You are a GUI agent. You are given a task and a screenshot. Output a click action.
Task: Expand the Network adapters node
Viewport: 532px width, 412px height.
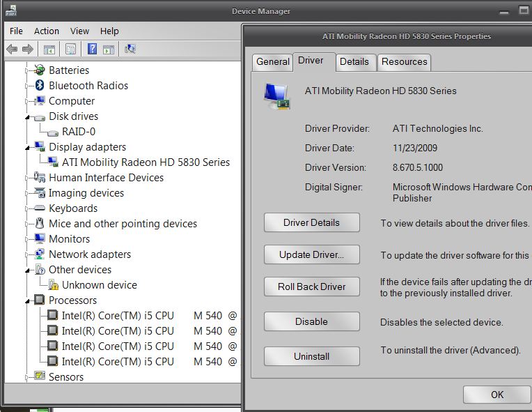[x=26, y=254]
